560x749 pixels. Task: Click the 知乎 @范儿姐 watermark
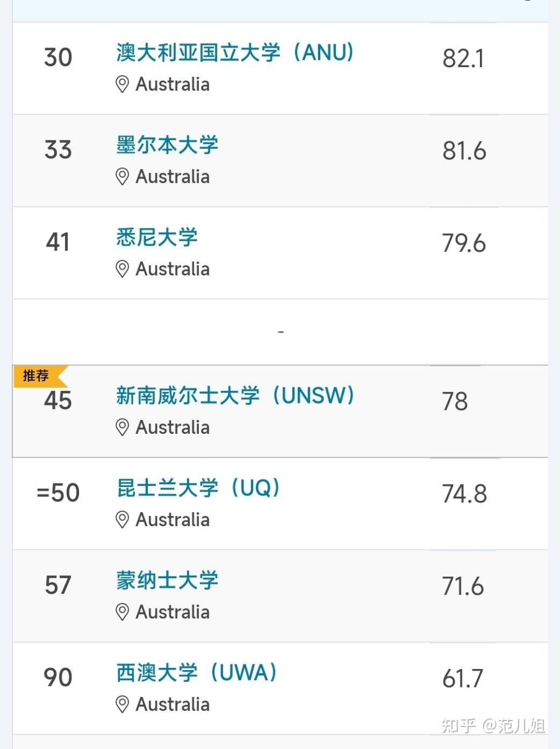pyautogui.click(x=493, y=726)
